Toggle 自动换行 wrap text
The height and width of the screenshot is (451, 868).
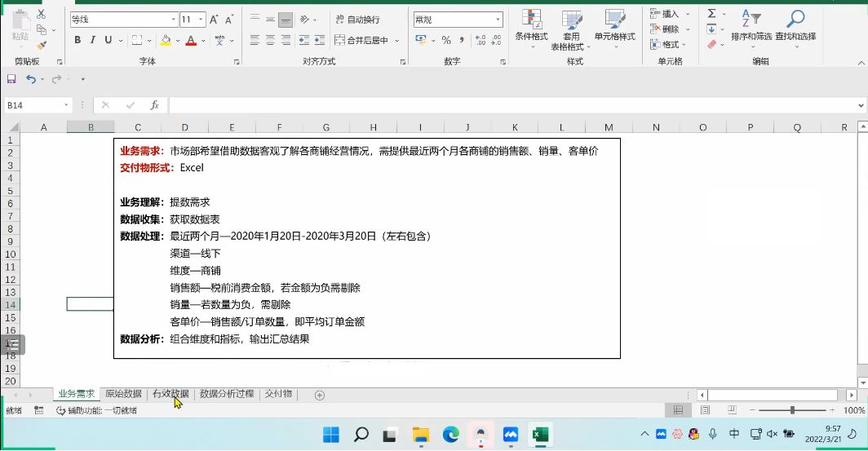click(x=357, y=20)
